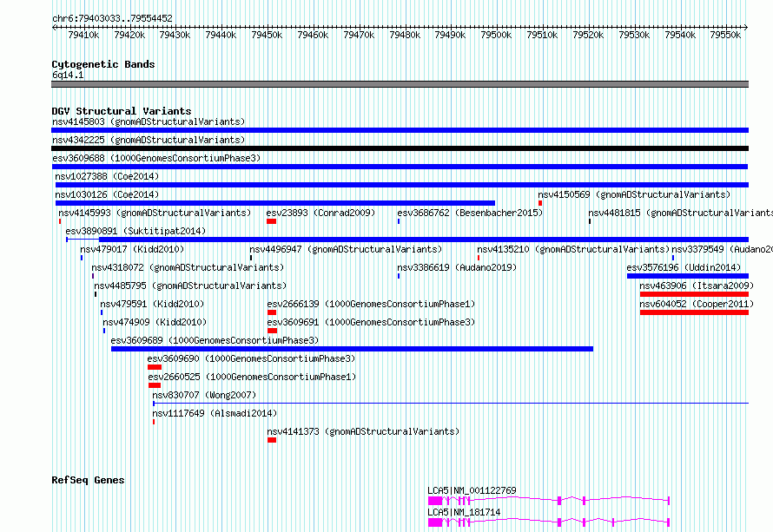Screen dimensions: 773x532
Task: Select esv3890891 (Suktitipat2014) label
Action: click(135, 231)
